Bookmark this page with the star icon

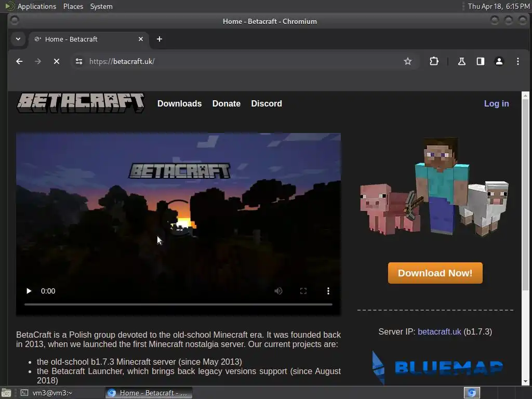tap(407, 61)
